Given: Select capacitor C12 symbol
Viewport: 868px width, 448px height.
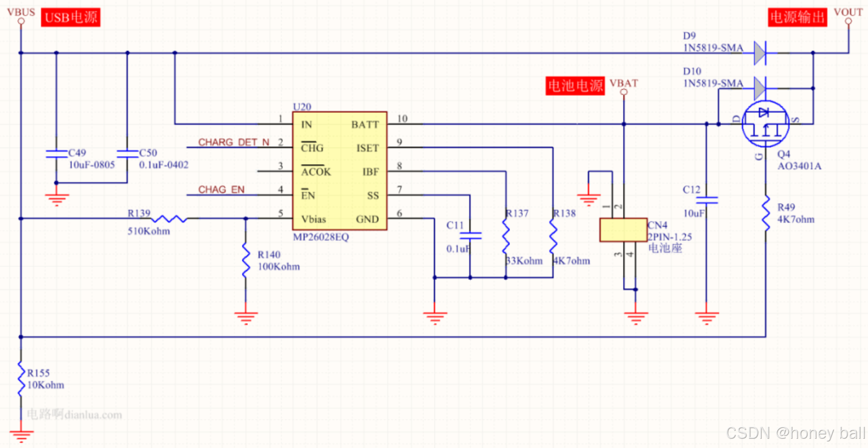Looking at the screenshot, I should (706, 201).
